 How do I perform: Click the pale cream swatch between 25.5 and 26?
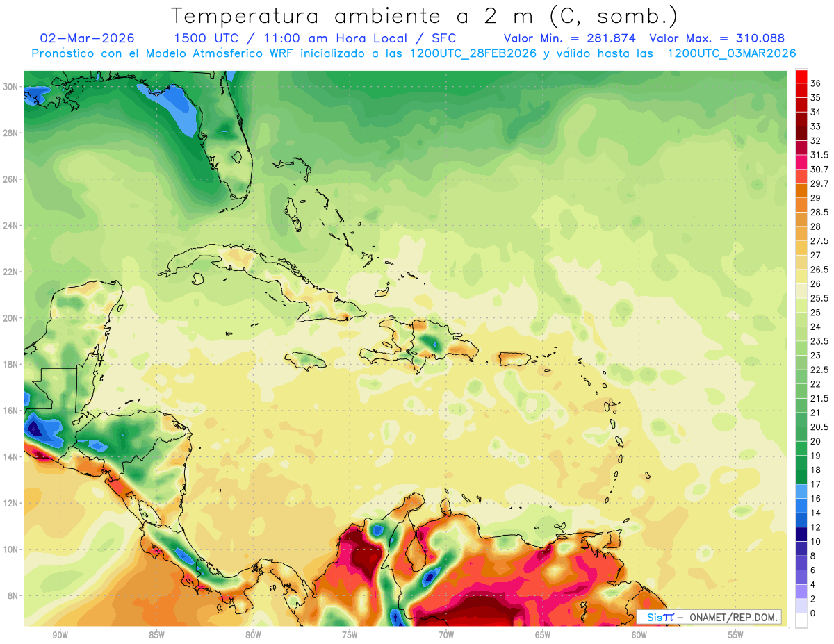[x=801, y=291]
